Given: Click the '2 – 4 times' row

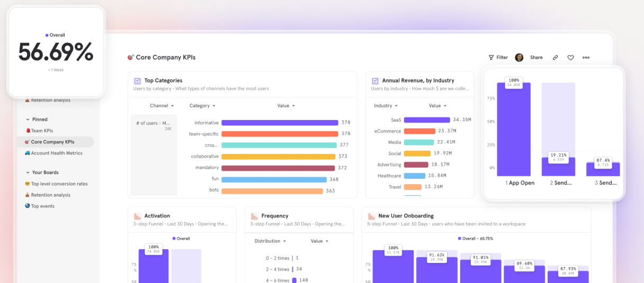Looking at the screenshot, I should (x=284, y=269).
